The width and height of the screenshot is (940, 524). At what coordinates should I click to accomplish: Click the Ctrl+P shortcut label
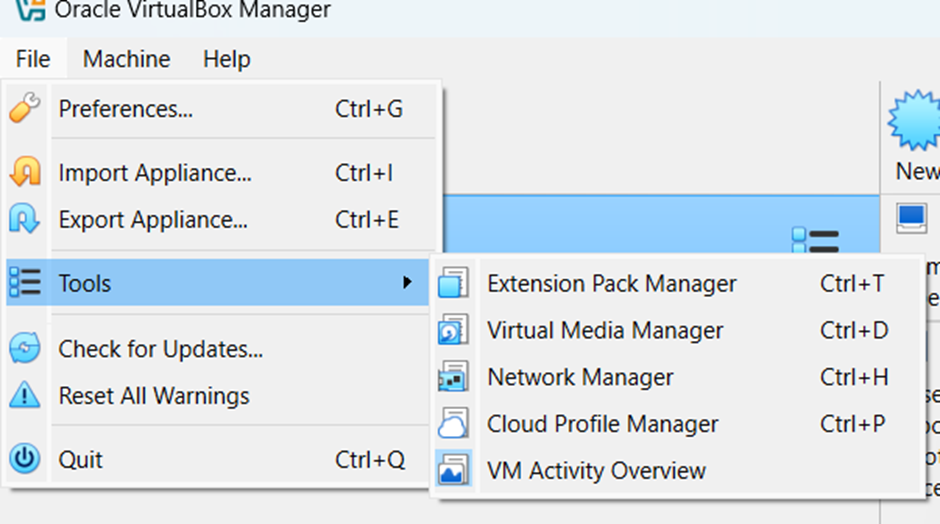click(852, 424)
